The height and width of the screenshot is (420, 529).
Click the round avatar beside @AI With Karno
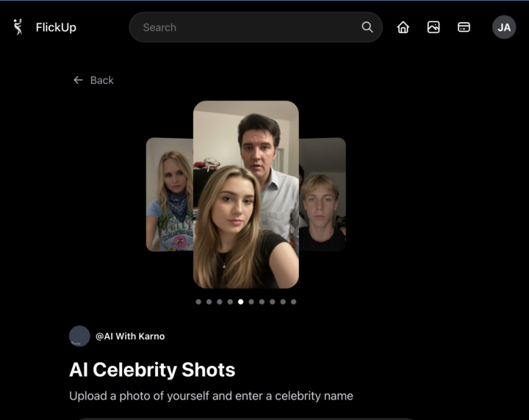pyautogui.click(x=79, y=336)
